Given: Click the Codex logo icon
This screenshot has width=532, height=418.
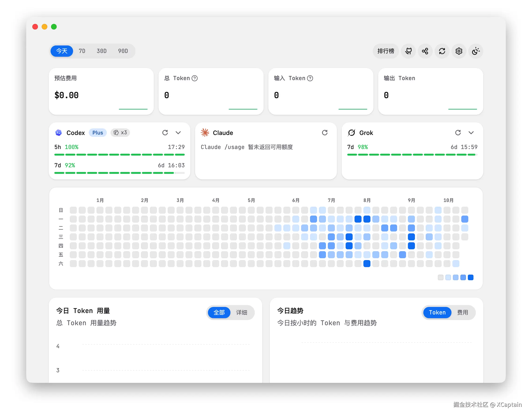Looking at the screenshot, I should 59,133.
